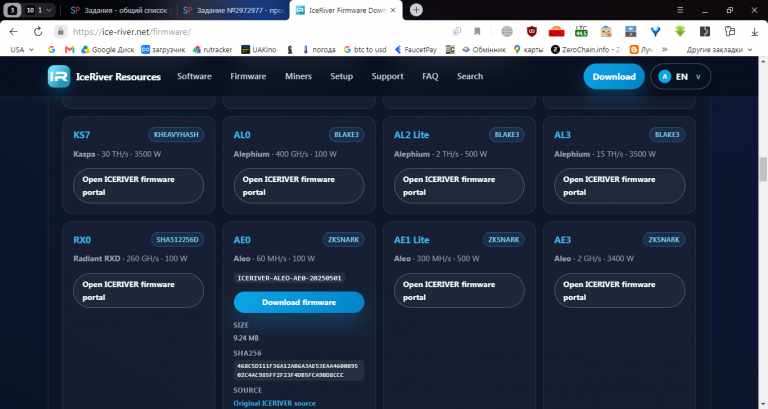Open the EN language selector
This screenshot has width=768, height=409.
point(680,76)
